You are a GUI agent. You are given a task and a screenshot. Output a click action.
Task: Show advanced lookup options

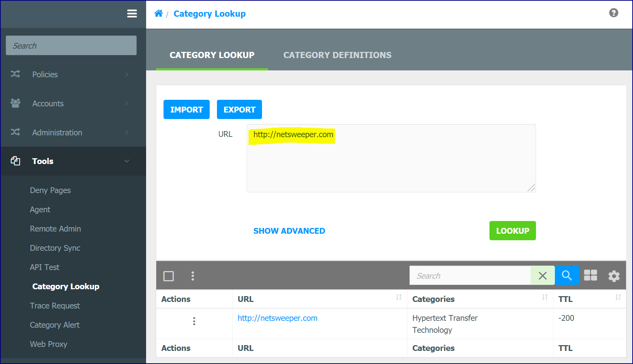click(289, 231)
